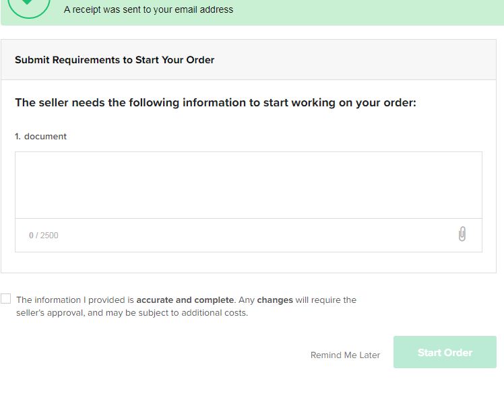Tick the accurate and complete confirmation checkbox

pyautogui.click(x=6, y=299)
